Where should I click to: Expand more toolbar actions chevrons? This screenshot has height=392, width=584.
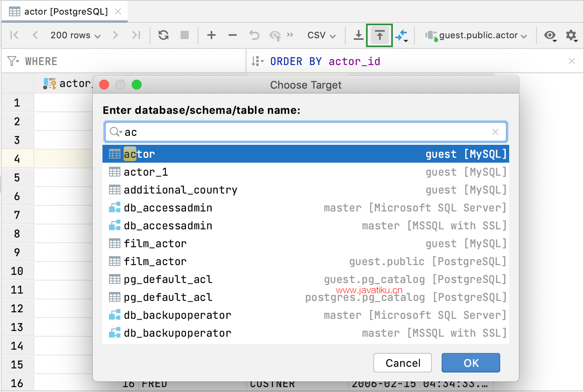[290, 35]
